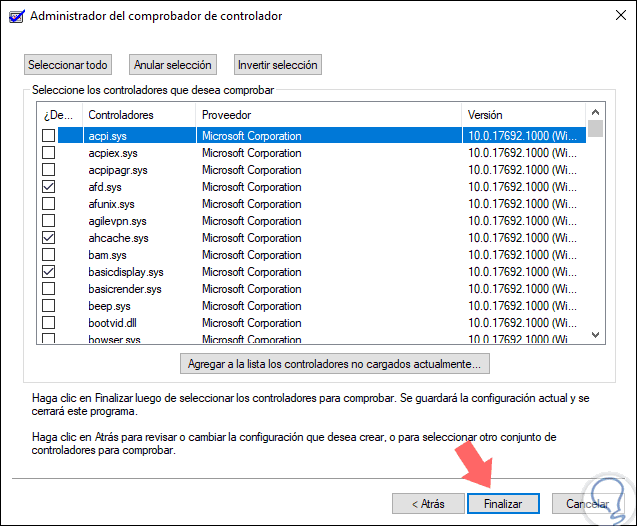Click the Finalizar button
Viewport: 637px width, 526px height.
(503, 504)
